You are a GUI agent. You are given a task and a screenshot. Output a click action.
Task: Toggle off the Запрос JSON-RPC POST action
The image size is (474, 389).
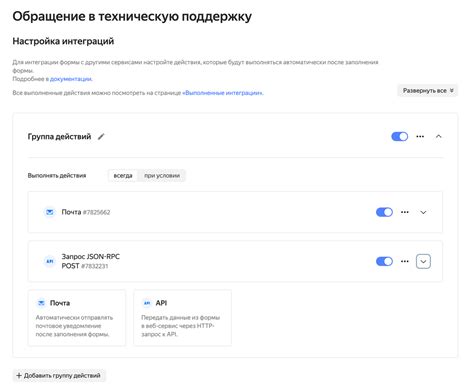(384, 261)
